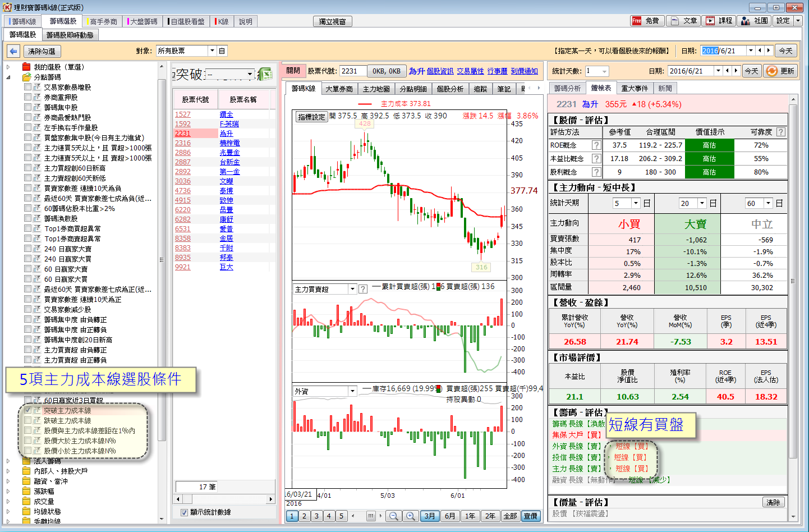Open the 社團 community button
The height and width of the screenshot is (532, 809).
[754, 21]
